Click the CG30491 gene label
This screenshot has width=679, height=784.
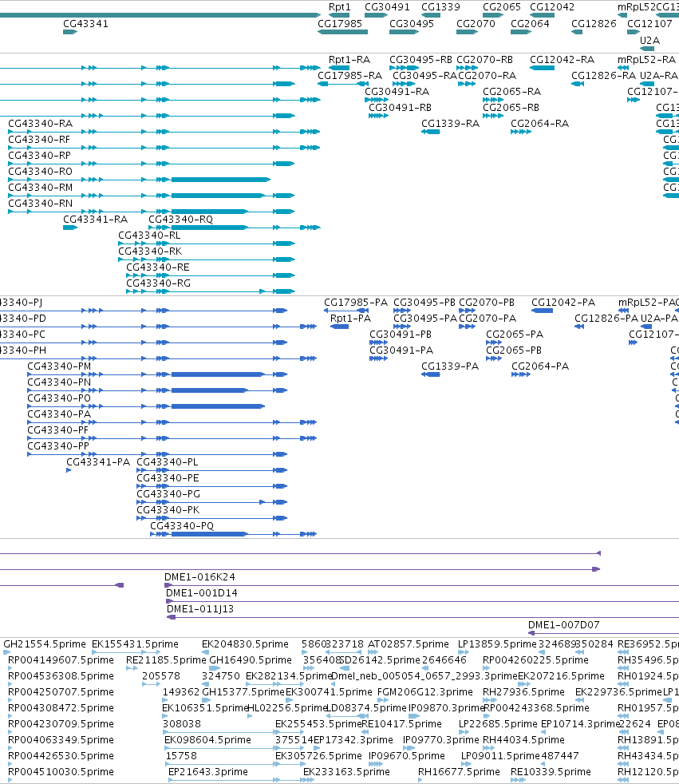pyautogui.click(x=387, y=7)
